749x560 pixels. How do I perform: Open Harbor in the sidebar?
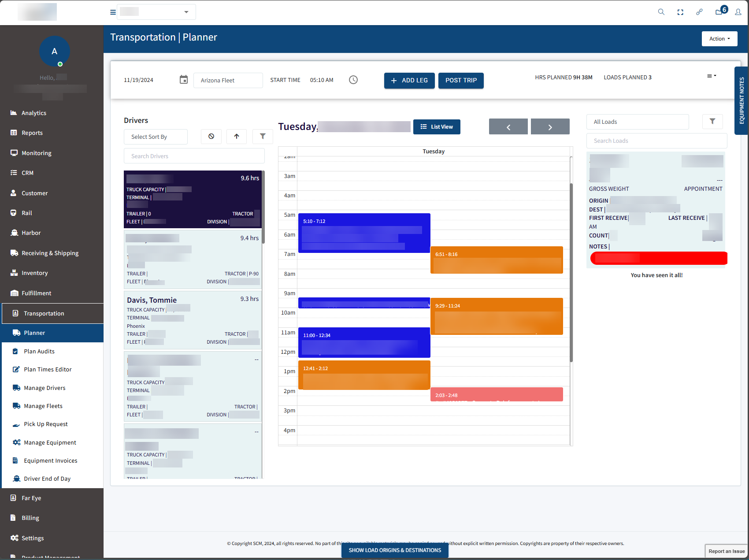coord(31,233)
